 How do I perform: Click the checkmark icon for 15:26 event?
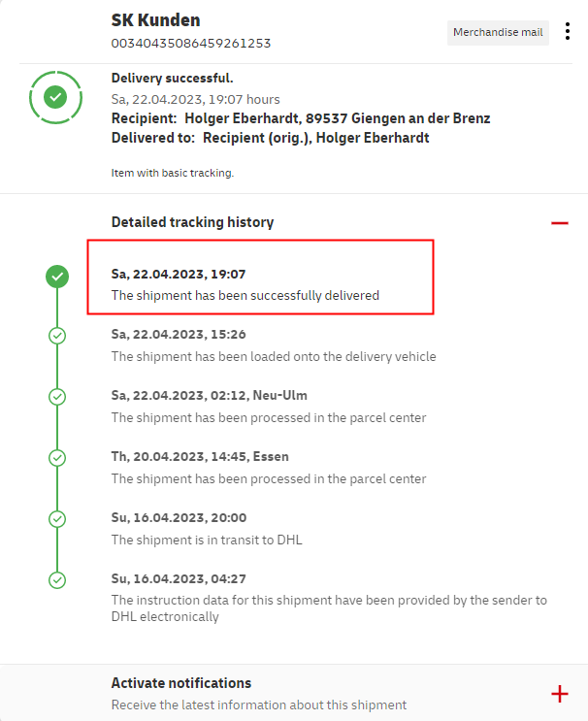(x=57, y=336)
